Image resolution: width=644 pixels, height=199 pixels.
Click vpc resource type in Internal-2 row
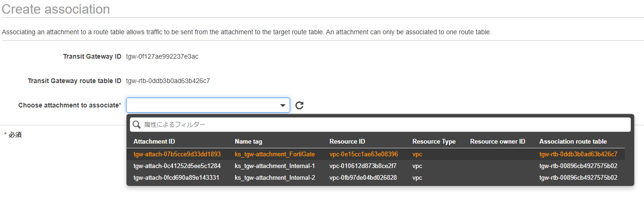[417, 177]
